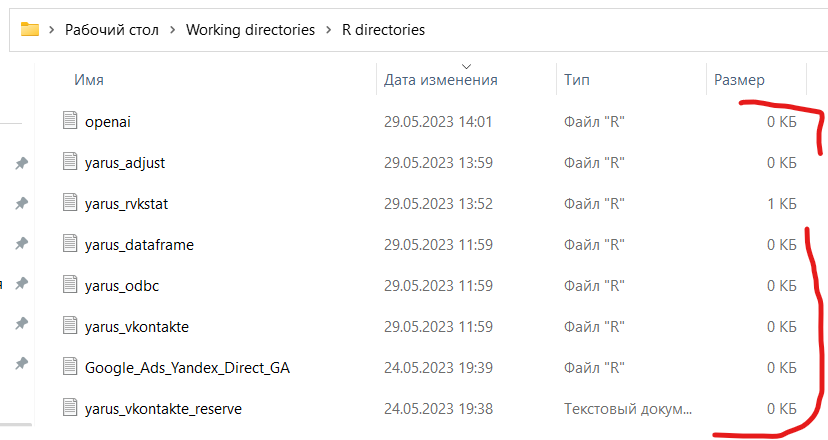Click file name Google_Ads_Yandex_Direct_GA
Image resolution: width=828 pixels, height=440 pixels.
(187, 368)
